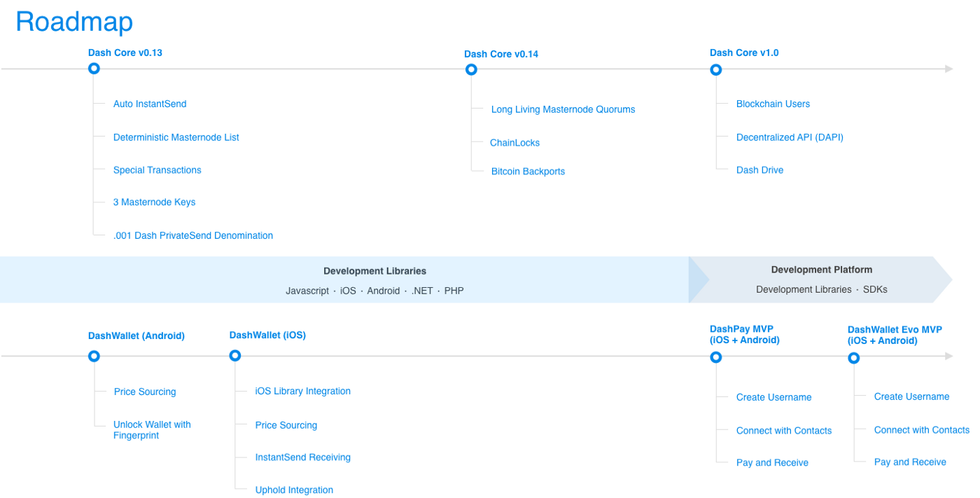Select Uphold Integration item
980x498 pixels.
[294, 490]
